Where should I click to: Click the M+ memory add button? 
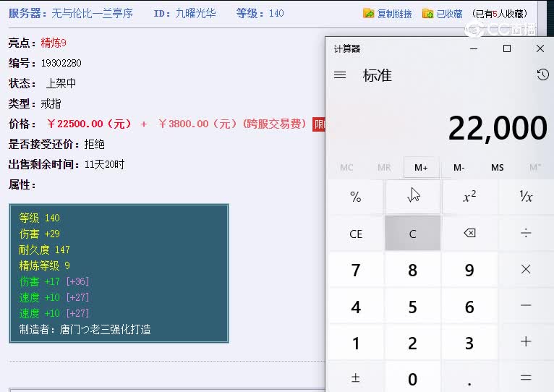click(421, 168)
